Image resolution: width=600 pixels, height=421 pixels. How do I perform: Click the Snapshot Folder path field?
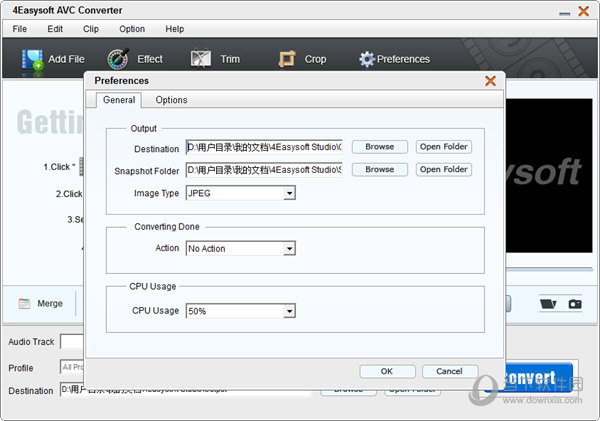264,170
